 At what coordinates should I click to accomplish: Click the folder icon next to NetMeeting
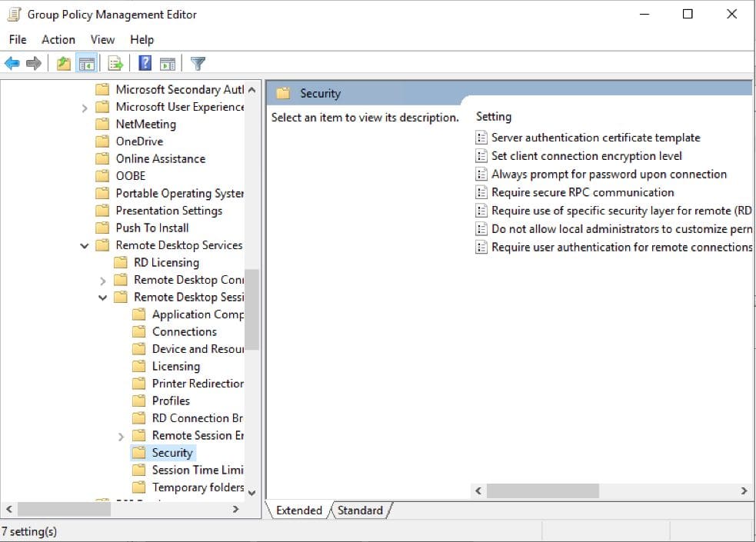click(102, 124)
